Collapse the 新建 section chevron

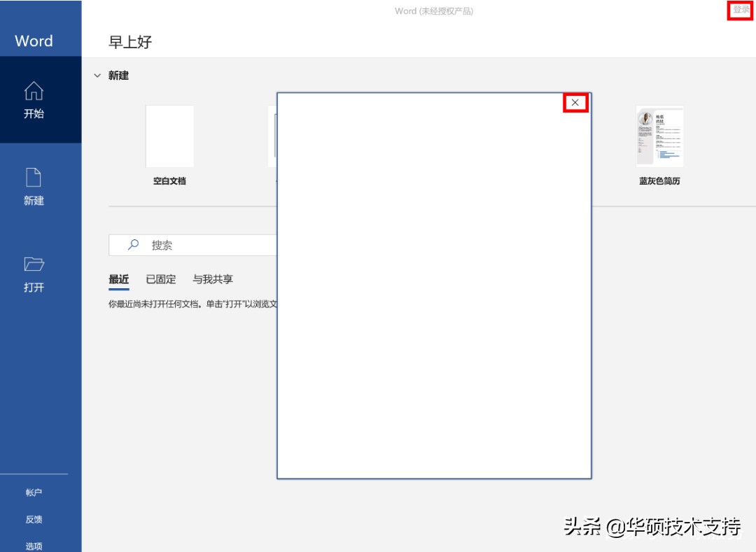click(x=97, y=76)
